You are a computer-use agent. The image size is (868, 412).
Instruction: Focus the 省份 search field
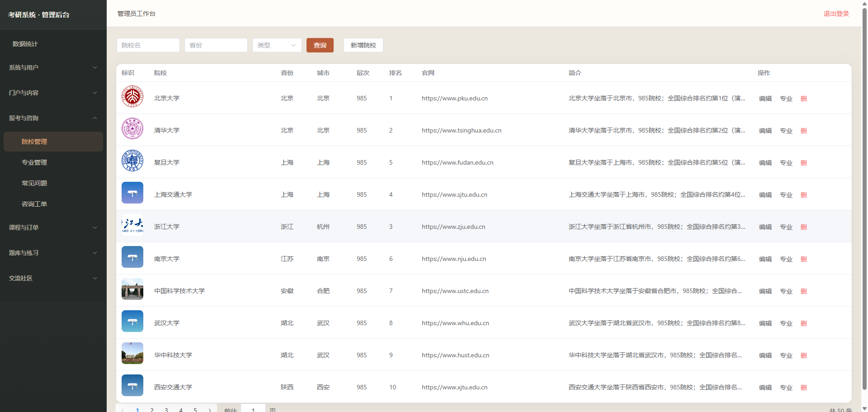pos(216,45)
